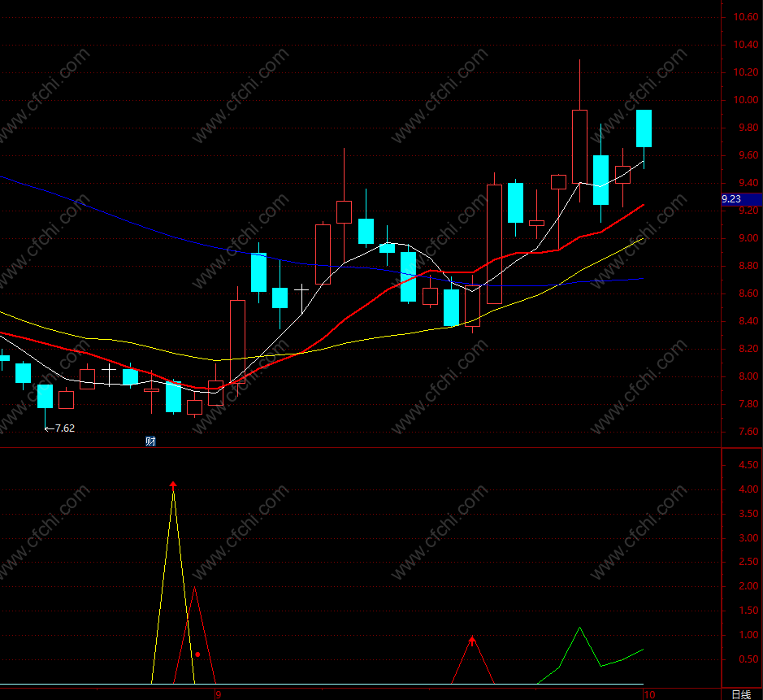The width and height of the screenshot is (763, 700).
Task: Click the month 9 label on time axis
Action: click(219, 694)
